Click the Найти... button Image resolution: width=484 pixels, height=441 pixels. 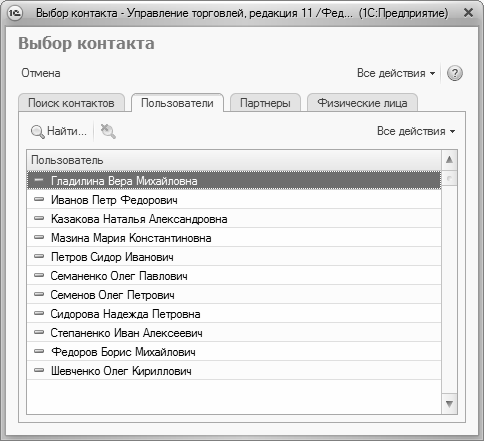point(59,131)
